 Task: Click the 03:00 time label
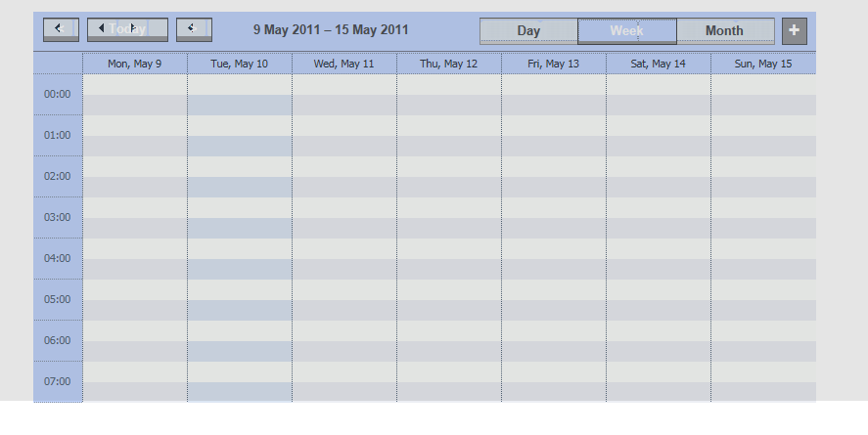58,217
